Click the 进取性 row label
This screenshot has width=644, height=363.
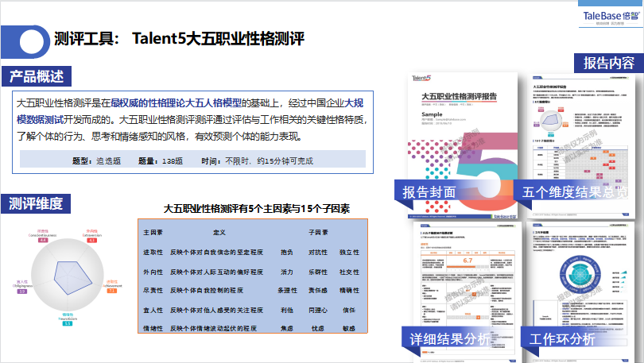(153, 253)
